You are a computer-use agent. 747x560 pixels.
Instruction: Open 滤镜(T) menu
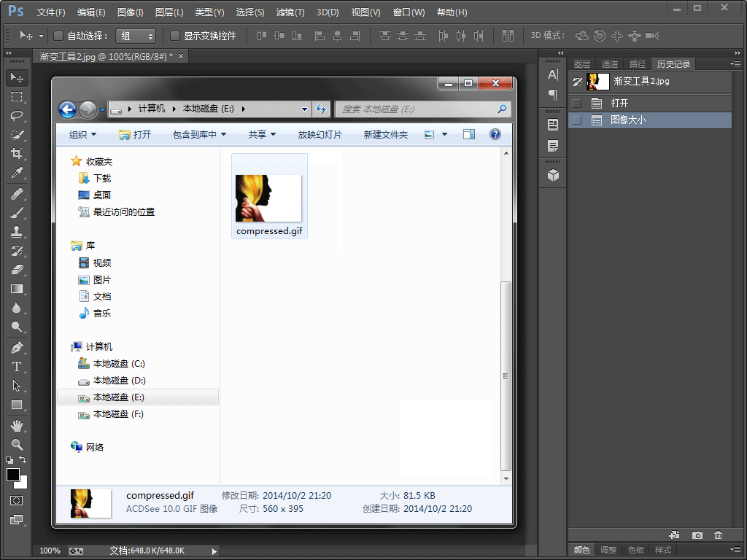click(x=290, y=12)
